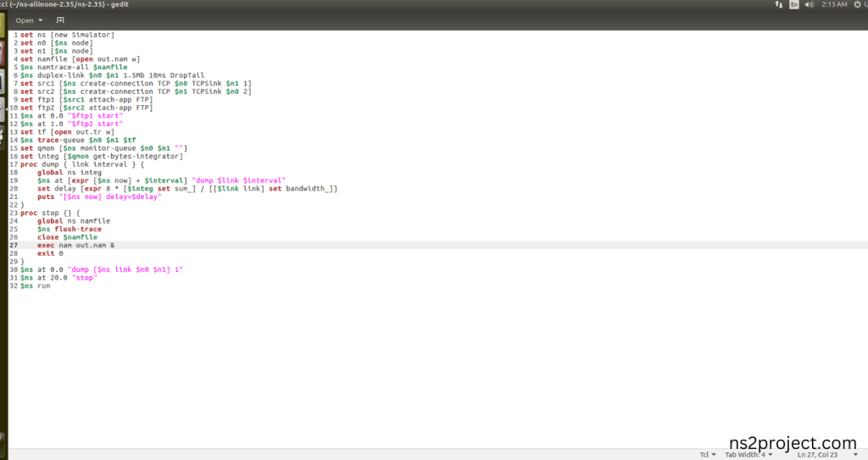Click the 'set delay [expr 8 *' line
The height and width of the screenshot is (460, 868).
click(187, 189)
